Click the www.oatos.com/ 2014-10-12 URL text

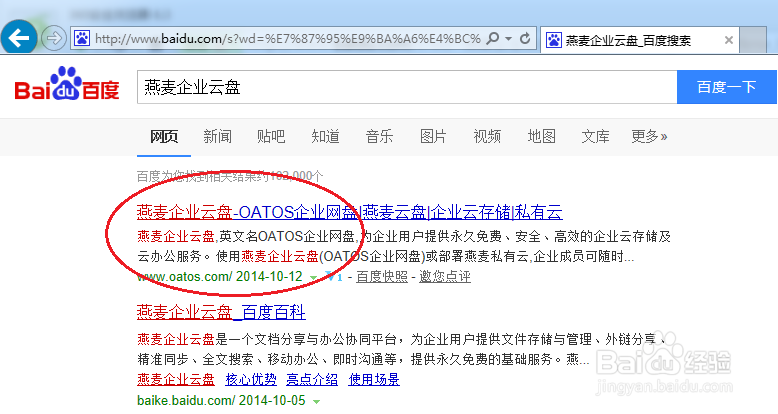pos(220,276)
